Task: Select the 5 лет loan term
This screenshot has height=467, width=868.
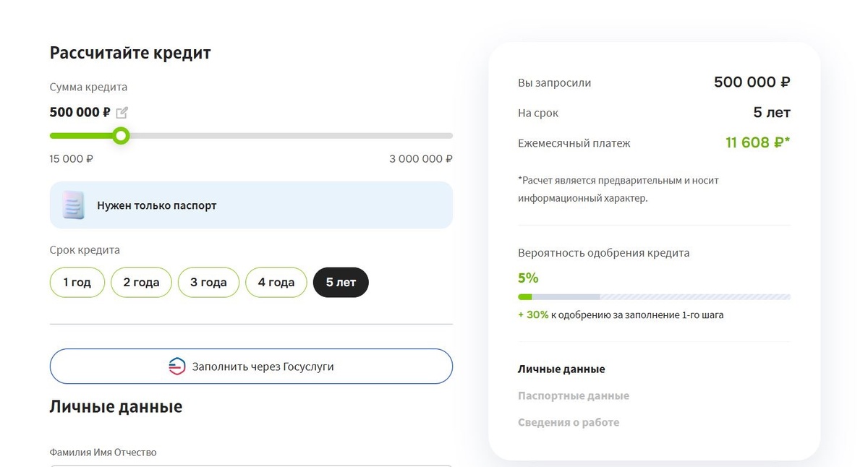Action: tap(340, 282)
